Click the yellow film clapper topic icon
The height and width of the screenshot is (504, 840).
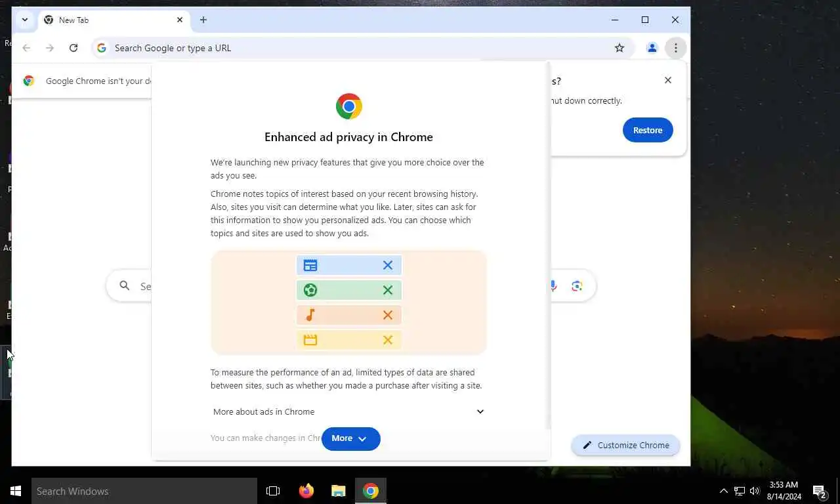click(x=310, y=340)
